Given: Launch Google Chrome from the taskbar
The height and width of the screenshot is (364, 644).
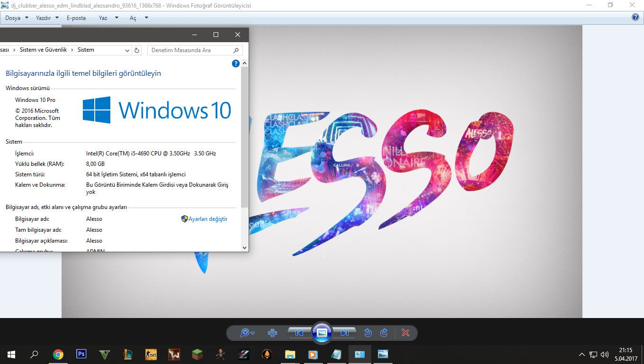Looking at the screenshot, I should pyautogui.click(x=58, y=354).
